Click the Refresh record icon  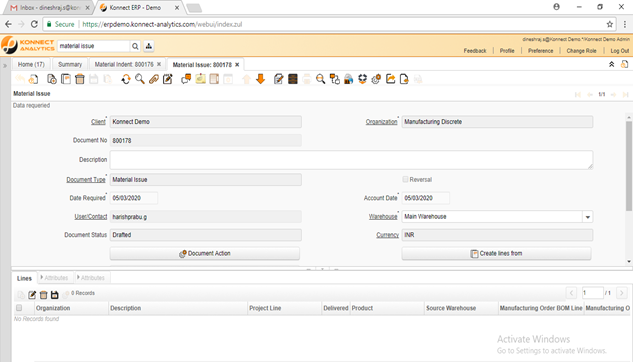pyautogui.click(x=126, y=79)
